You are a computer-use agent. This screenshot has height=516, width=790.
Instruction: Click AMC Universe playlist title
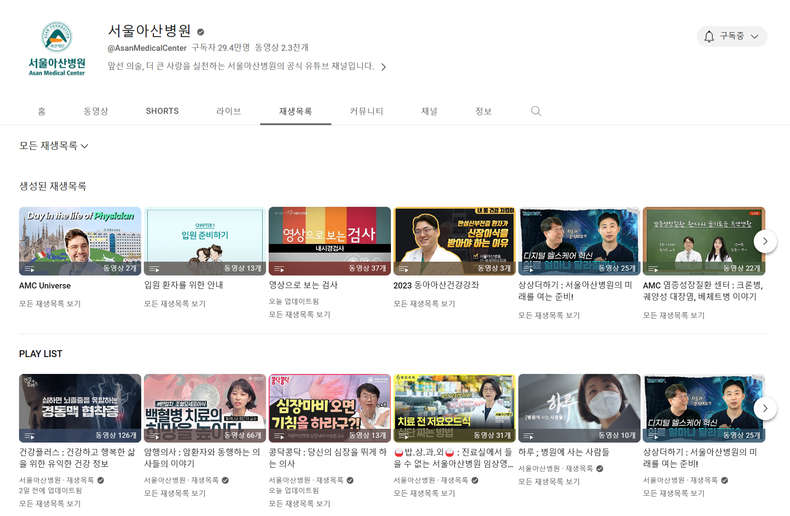(x=45, y=286)
